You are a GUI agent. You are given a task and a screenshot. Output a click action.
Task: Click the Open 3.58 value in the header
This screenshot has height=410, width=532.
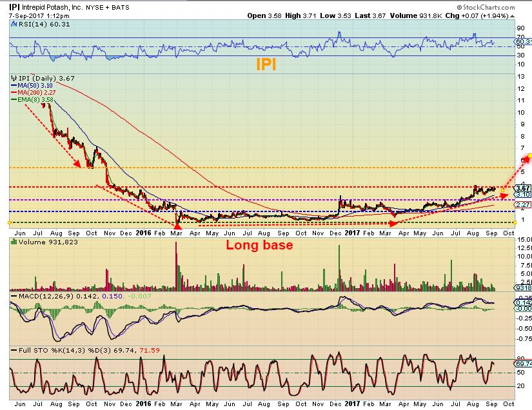pos(264,15)
